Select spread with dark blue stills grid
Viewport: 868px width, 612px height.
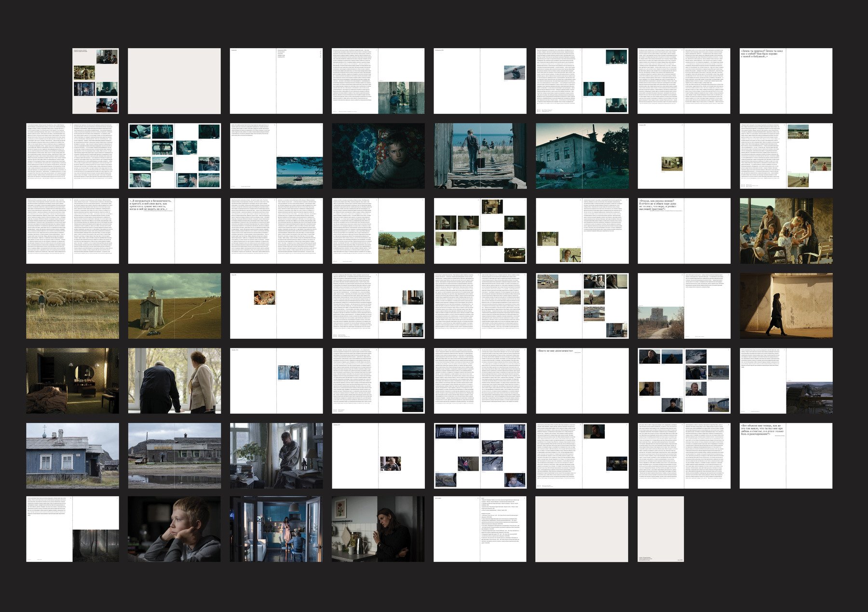coord(480,456)
